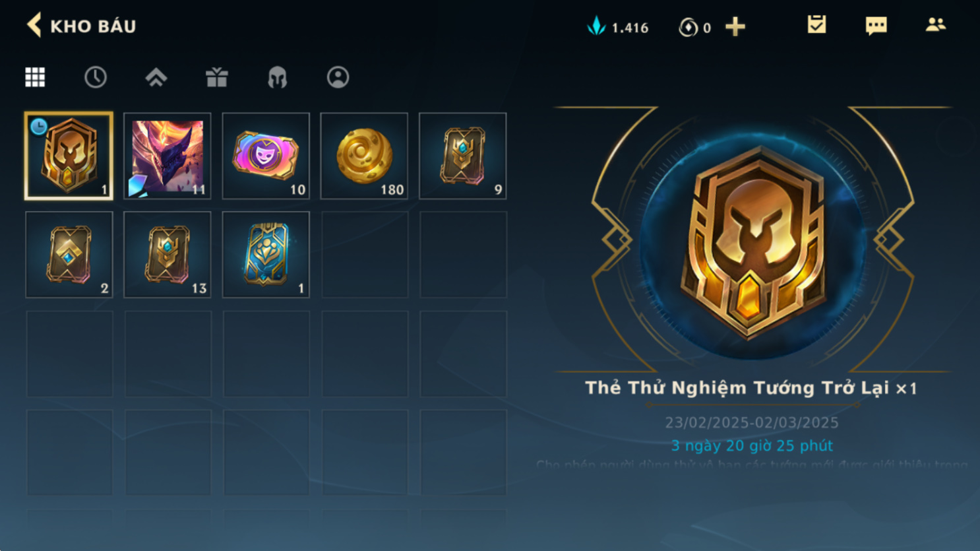Screen dimensions: 980x551
Task: Open the chat messages icon
Action: (x=876, y=26)
